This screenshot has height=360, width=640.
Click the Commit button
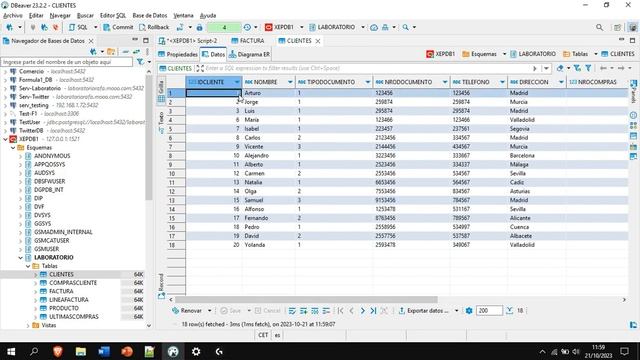tap(118, 27)
